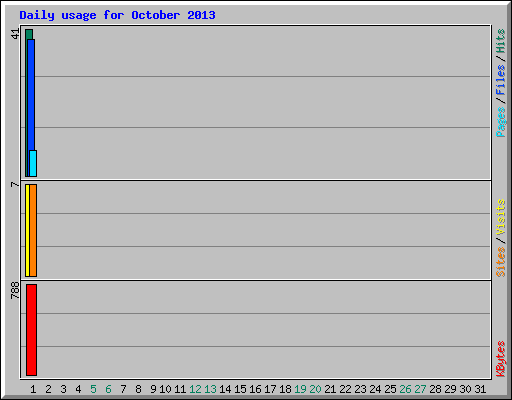Click day 31 on the x-axis

480,389
